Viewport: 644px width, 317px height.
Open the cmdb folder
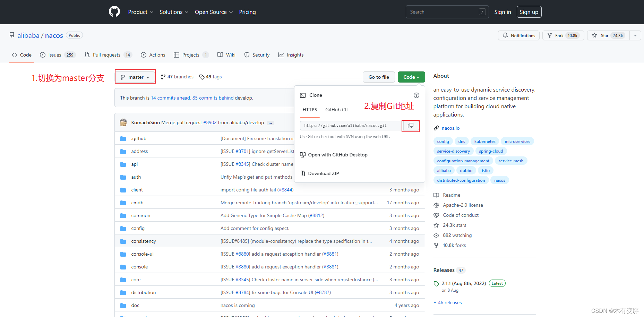tap(137, 203)
